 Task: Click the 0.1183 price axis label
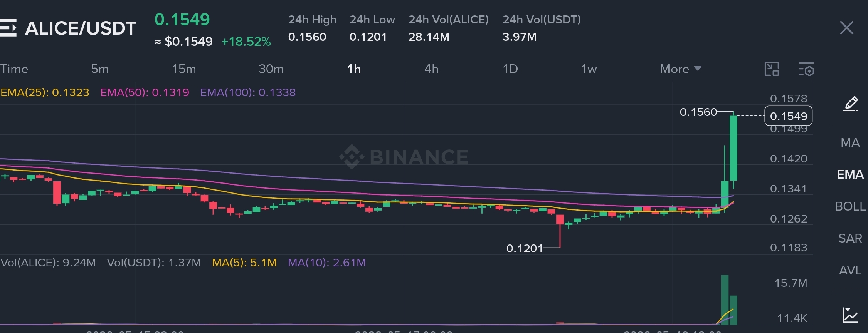(789, 248)
